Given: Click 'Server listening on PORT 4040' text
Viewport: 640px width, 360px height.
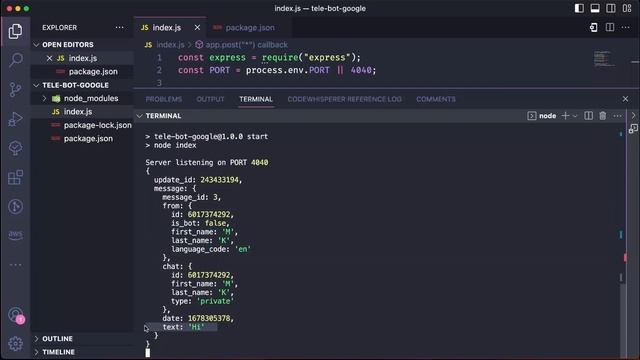Looking at the screenshot, I should coord(207,163).
